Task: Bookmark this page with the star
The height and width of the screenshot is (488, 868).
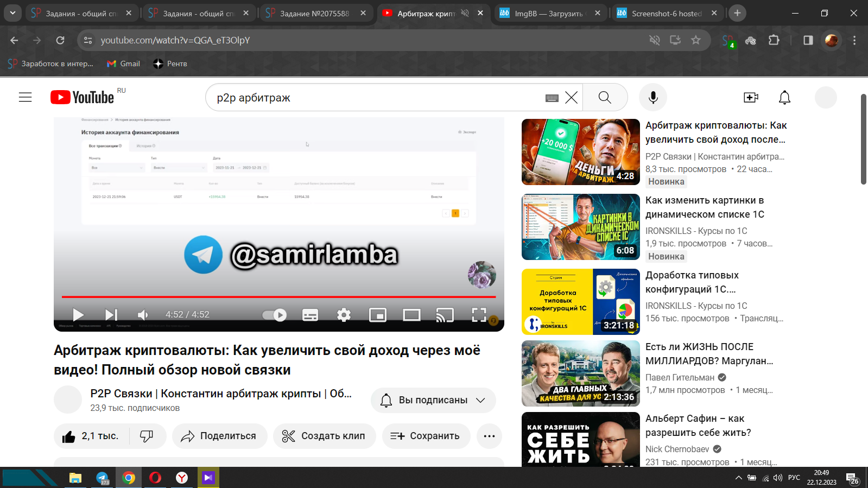Action: [x=695, y=40]
